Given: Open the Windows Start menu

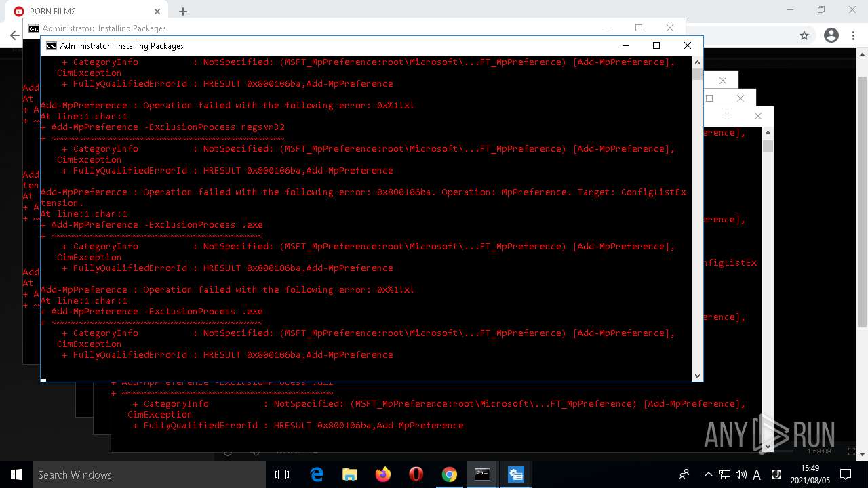Looking at the screenshot, I should (16, 474).
